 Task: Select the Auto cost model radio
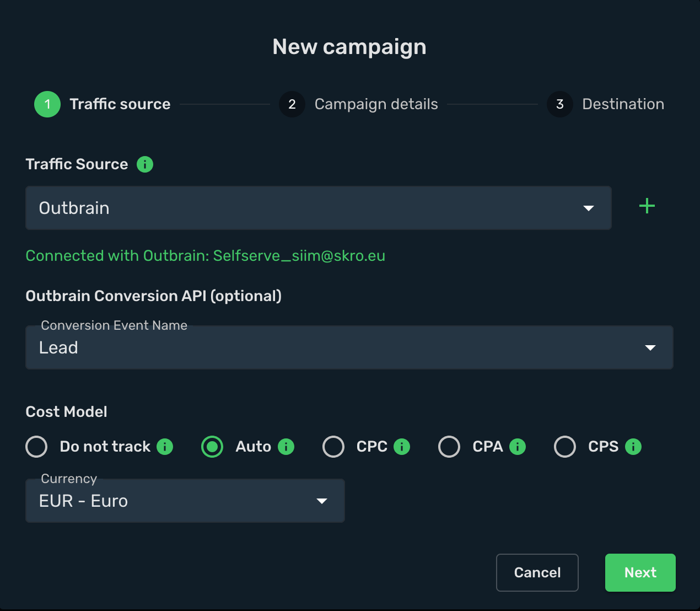[x=212, y=447]
